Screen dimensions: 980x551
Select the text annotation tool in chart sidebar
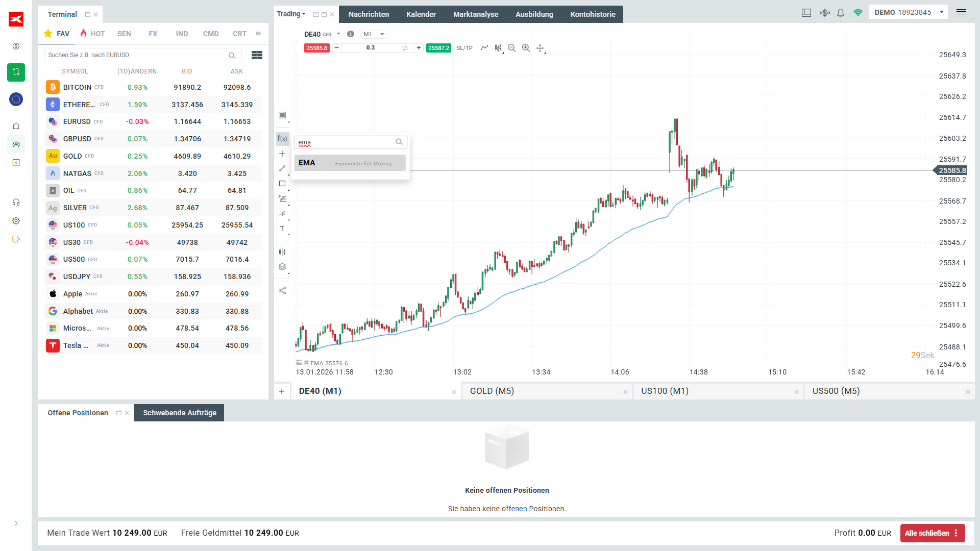(x=282, y=229)
